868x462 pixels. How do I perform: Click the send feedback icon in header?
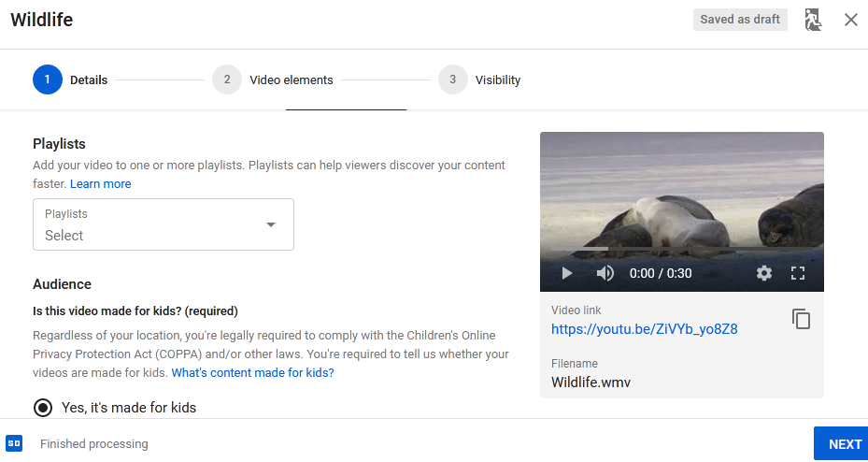[x=813, y=20]
